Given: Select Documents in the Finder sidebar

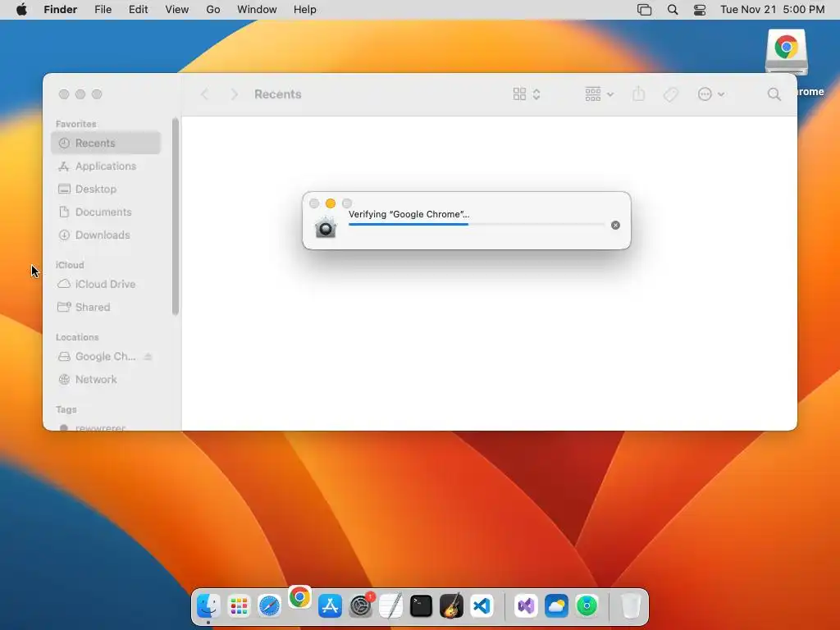Looking at the screenshot, I should [106, 212].
